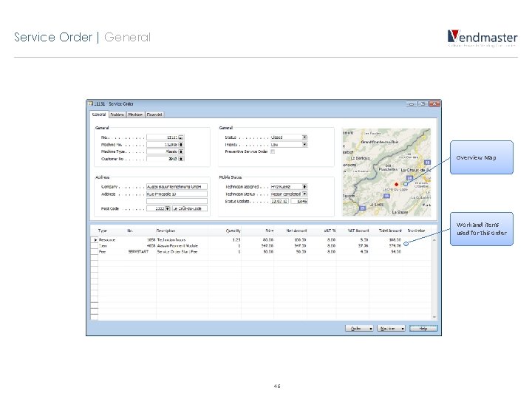Open the Status dropdown

coord(304,137)
